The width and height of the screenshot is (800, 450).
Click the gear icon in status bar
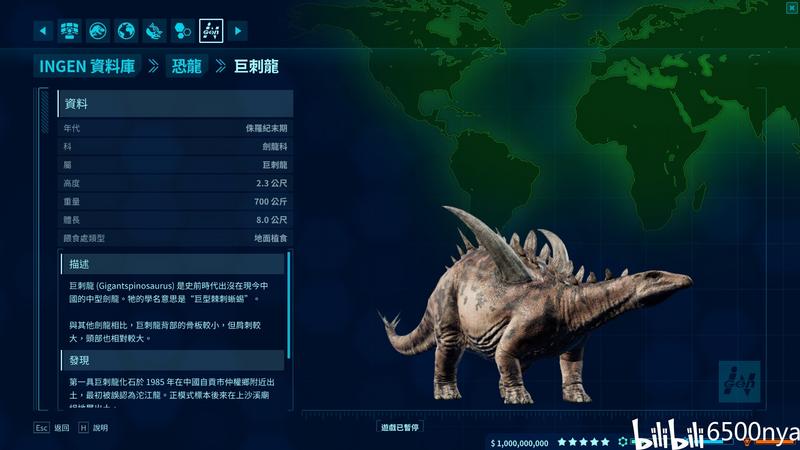coord(622,442)
